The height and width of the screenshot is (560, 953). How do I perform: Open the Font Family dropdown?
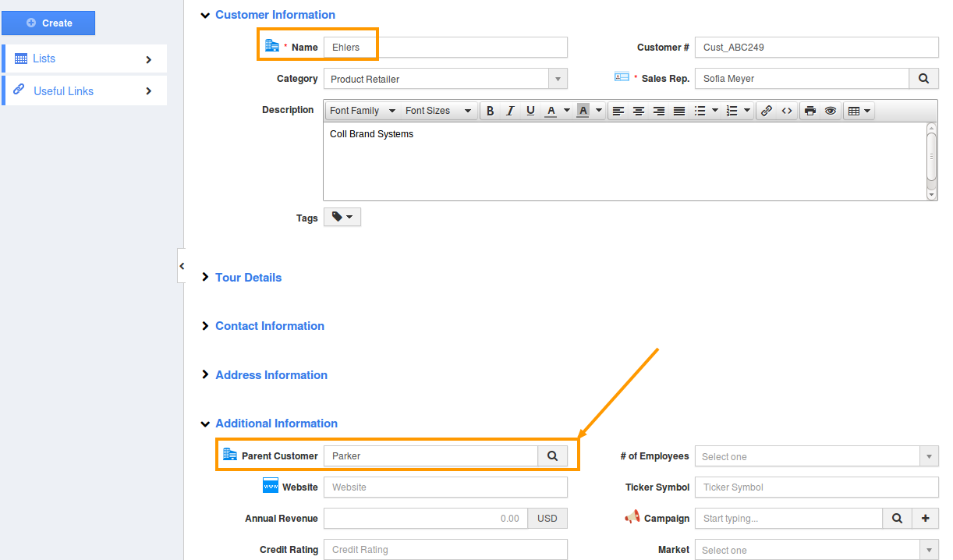363,111
